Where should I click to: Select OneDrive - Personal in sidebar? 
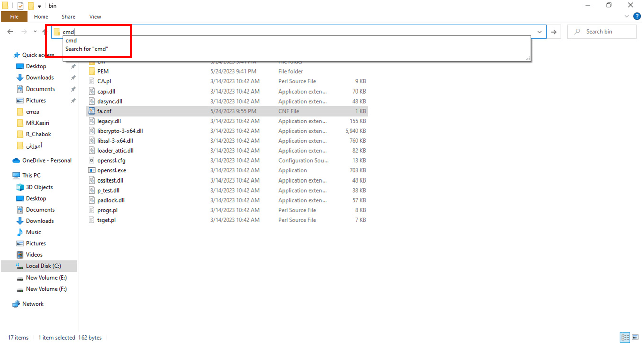click(47, 160)
